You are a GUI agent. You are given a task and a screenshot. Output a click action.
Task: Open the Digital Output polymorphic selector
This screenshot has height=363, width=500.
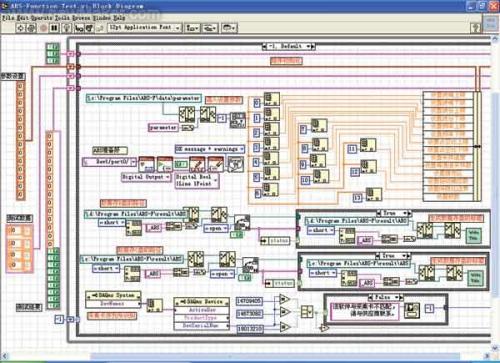pyautogui.click(x=146, y=177)
